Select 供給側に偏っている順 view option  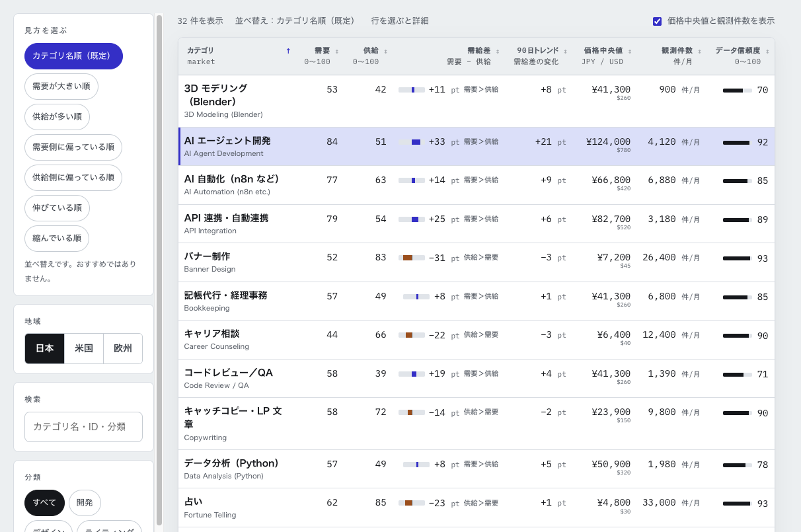pyautogui.click(x=73, y=178)
